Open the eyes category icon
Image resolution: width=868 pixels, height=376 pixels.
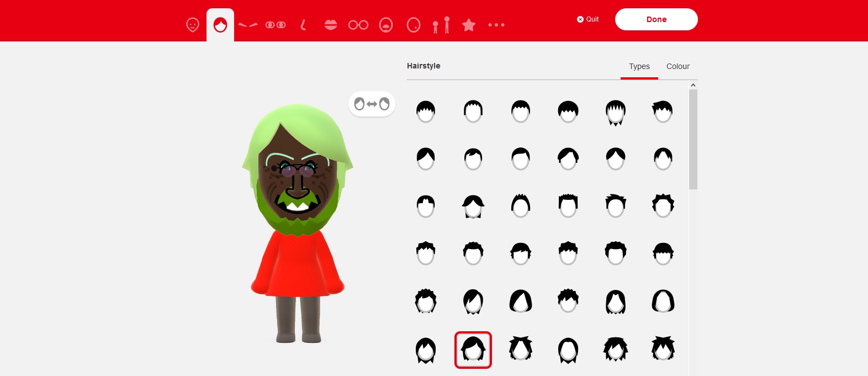[x=276, y=25]
